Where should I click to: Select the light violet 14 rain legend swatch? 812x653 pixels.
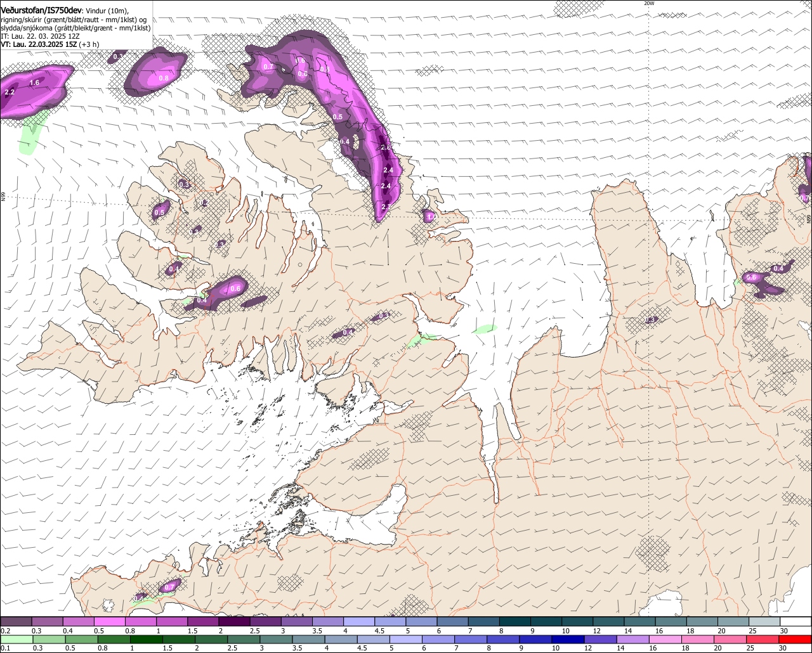(632, 640)
